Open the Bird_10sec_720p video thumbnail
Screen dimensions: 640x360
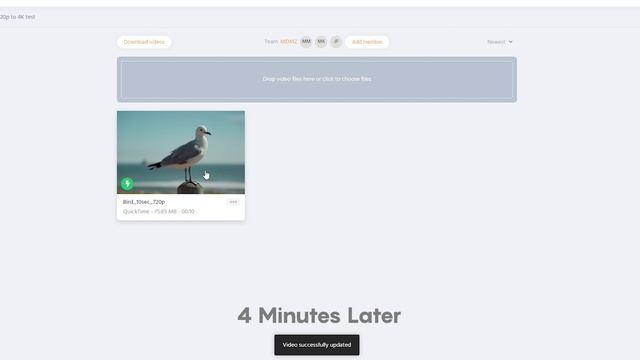tap(181, 152)
